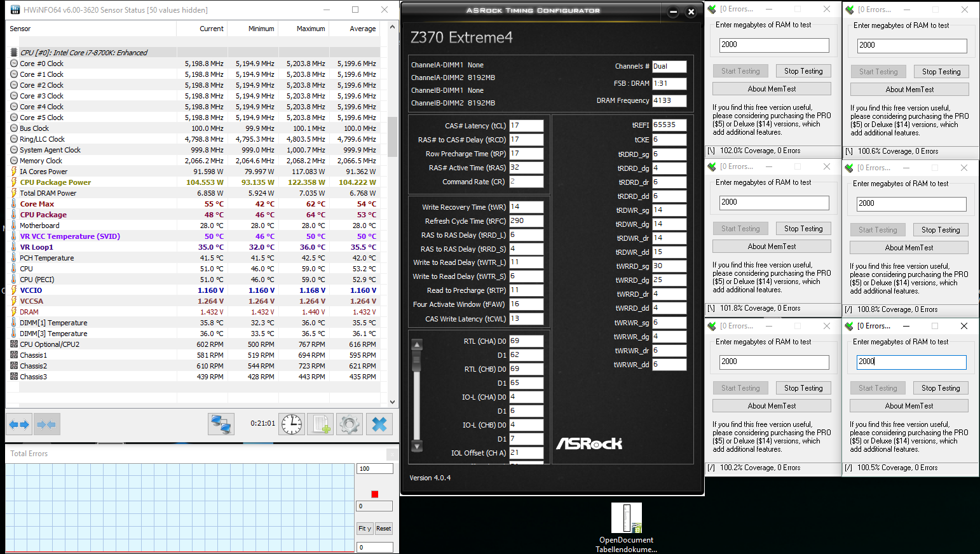Click Stop Testing in the 100.6% Coverage MemTest window

pos(941,72)
